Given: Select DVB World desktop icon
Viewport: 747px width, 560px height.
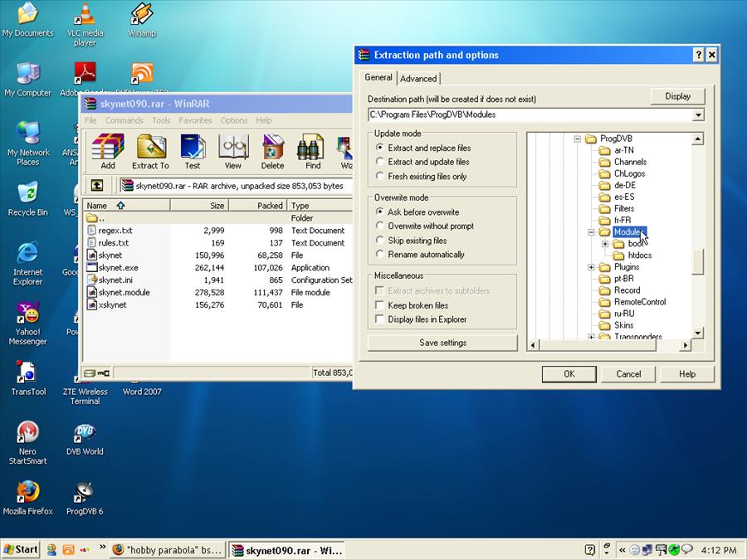Looking at the screenshot, I should tap(85, 439).
